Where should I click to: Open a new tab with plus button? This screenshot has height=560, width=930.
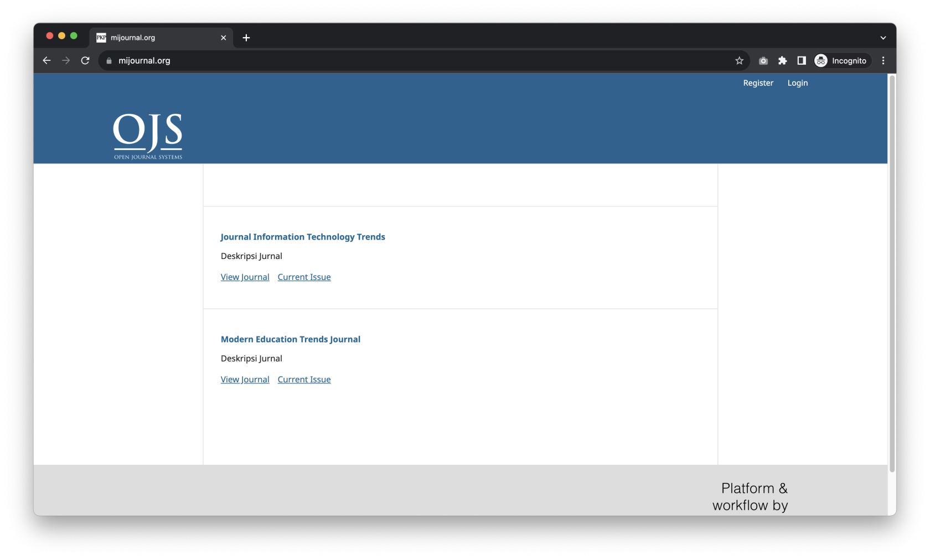pos(246,38)
